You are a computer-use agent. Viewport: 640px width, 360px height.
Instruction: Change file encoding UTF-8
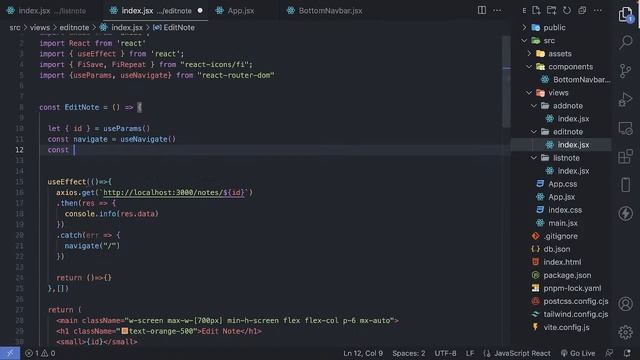445,353
